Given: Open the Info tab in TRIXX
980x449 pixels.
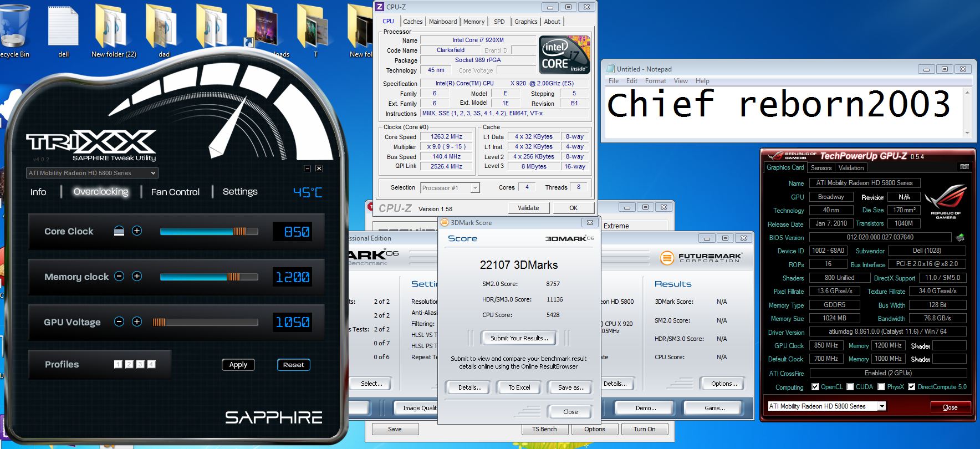Looking at the screenshot, I should (x=38, y=192).
